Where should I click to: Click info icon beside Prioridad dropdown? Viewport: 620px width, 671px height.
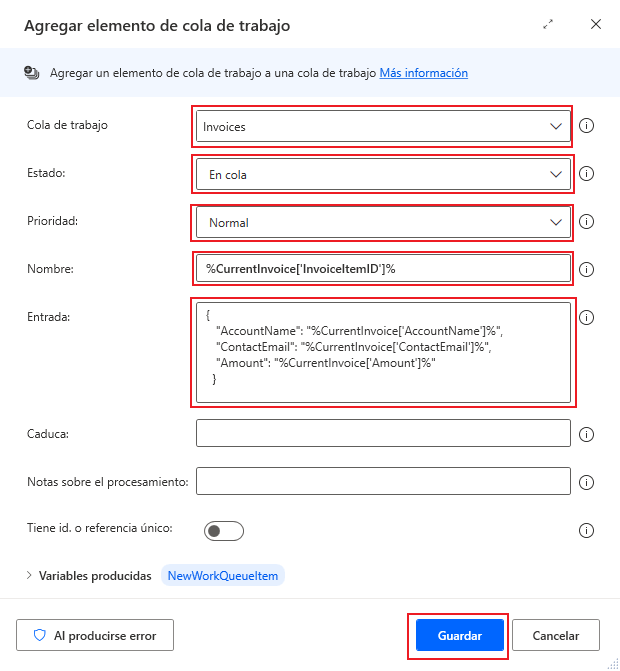pyautogui.click(x=587, y=222)
